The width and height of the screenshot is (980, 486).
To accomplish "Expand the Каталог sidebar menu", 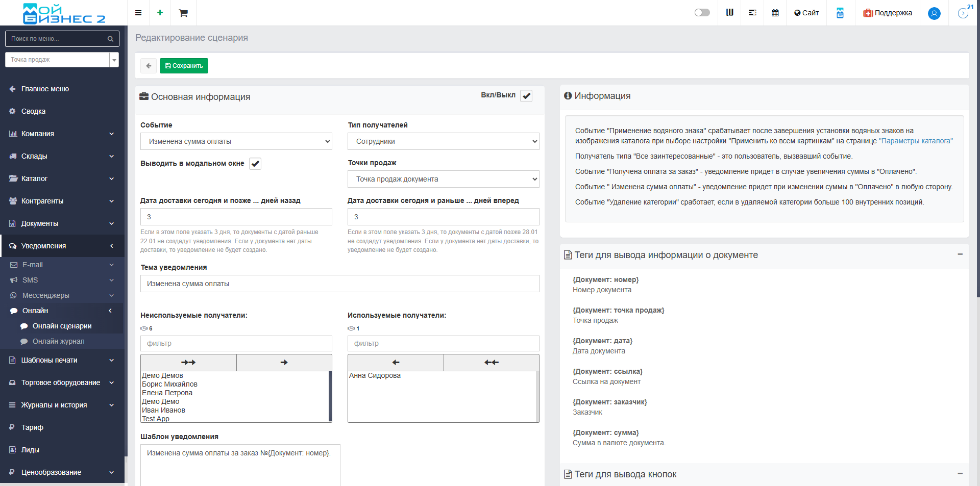I will point(61,178).
